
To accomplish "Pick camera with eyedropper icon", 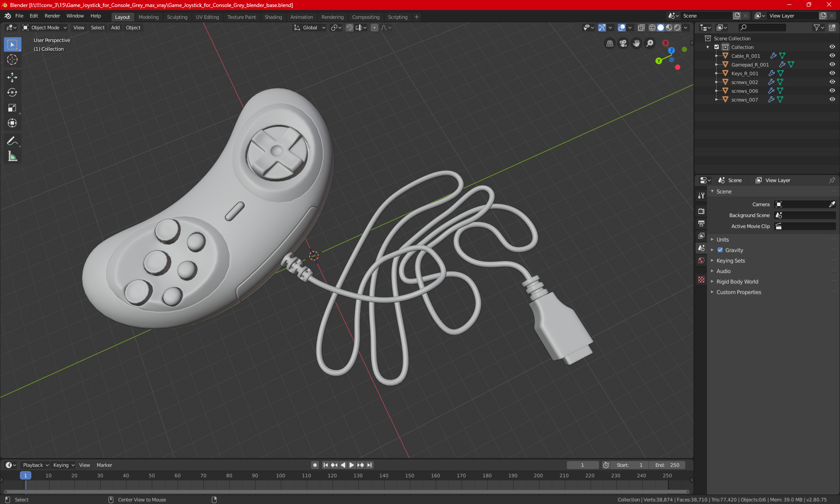I will (832, 204).
